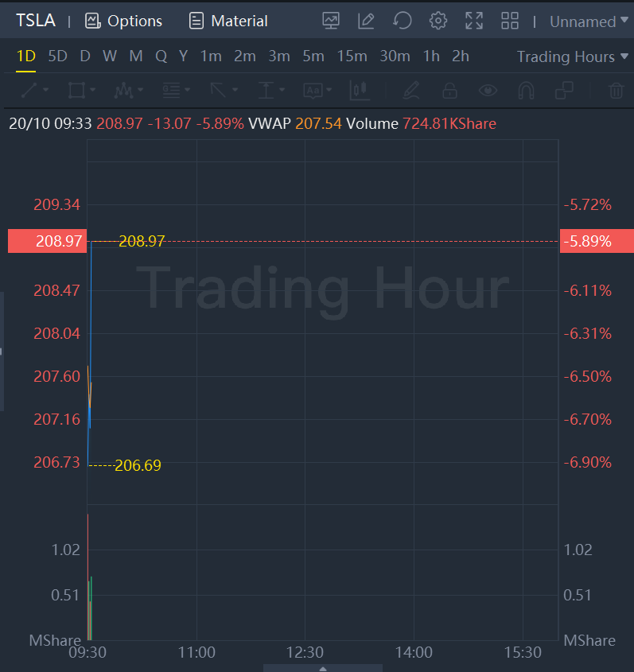
Task: Toggle magnet snap mode
Action: (x=526, y=91)
